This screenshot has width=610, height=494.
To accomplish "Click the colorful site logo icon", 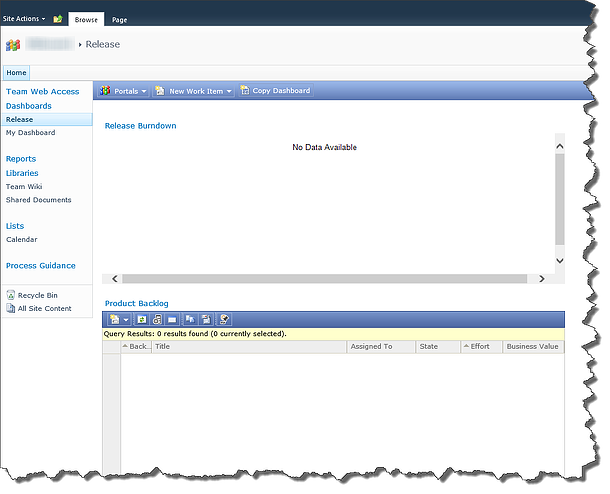I will (13, 45).
